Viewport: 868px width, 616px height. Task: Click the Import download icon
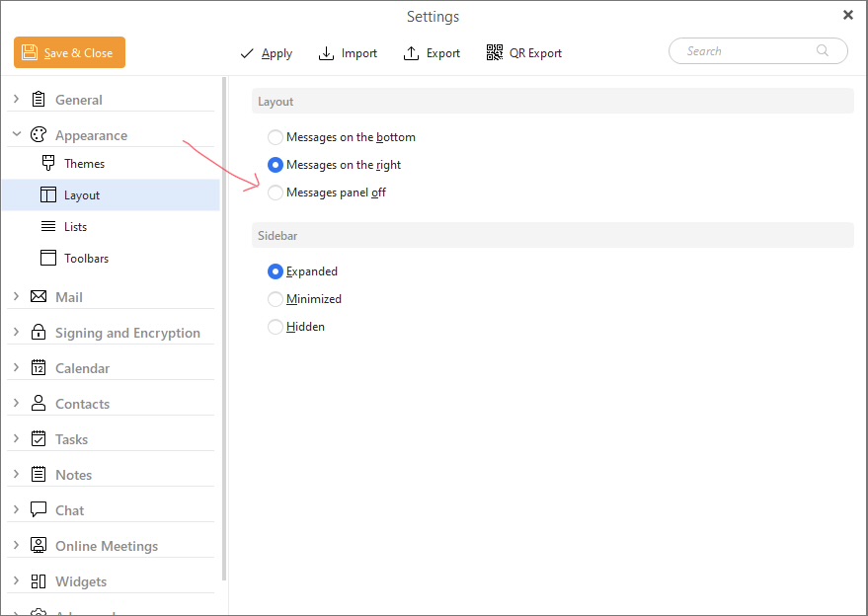point(327,53)
